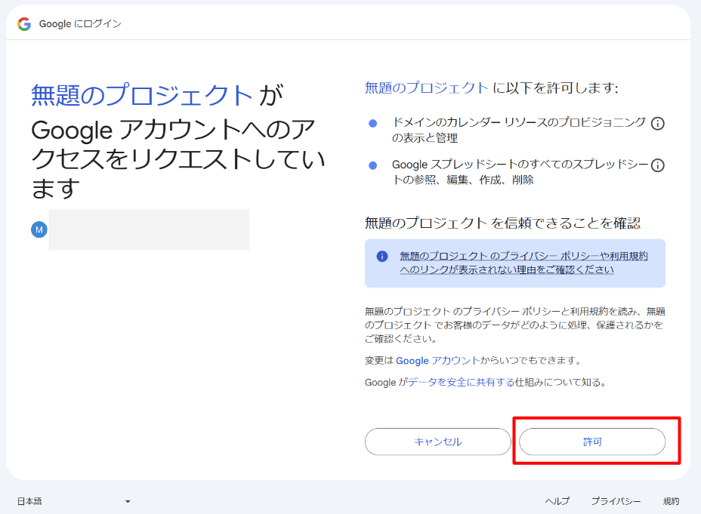The height and width of the screenshot is (514, 701).
Task: Click 'Google スプレッドシートのすべて' permission text
Action: (x=519, y=172)
